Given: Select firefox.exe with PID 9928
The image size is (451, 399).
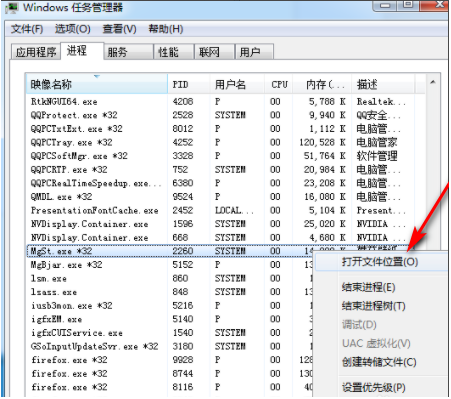Looking at the screenshot, I should point(170,360).
